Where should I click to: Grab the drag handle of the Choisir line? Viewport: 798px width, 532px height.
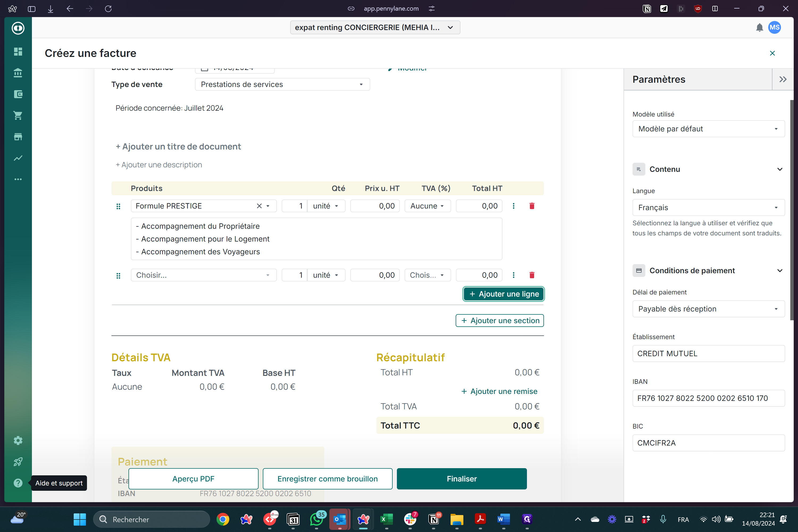(118, 276)
